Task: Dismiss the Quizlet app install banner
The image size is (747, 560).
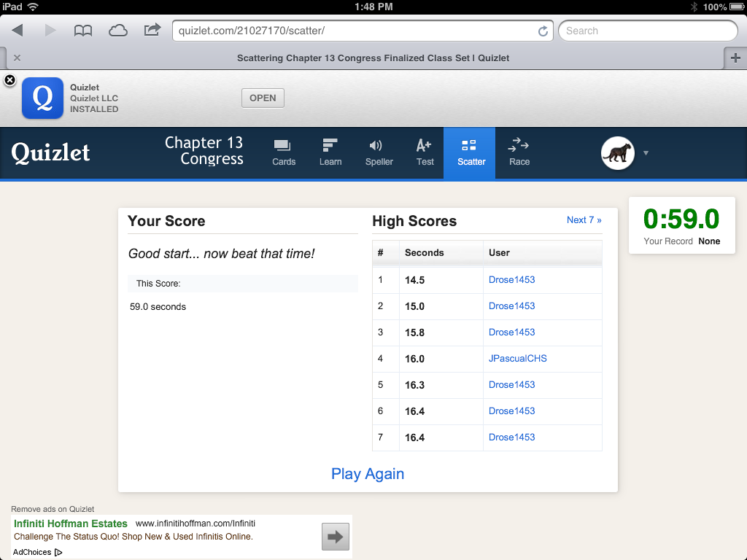Action: [x=9, y=80]
